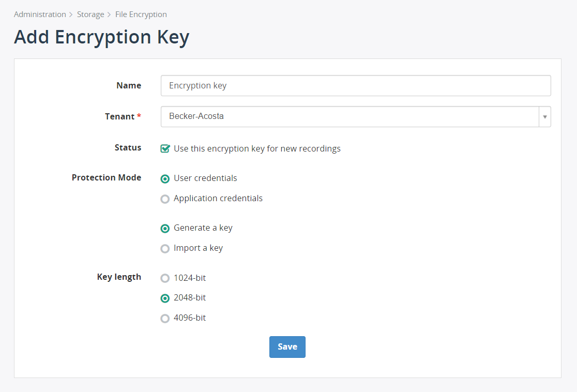Viewport: 577px width, 392px height.
Task: Select Application credentials protection mode
Action: 165,199
